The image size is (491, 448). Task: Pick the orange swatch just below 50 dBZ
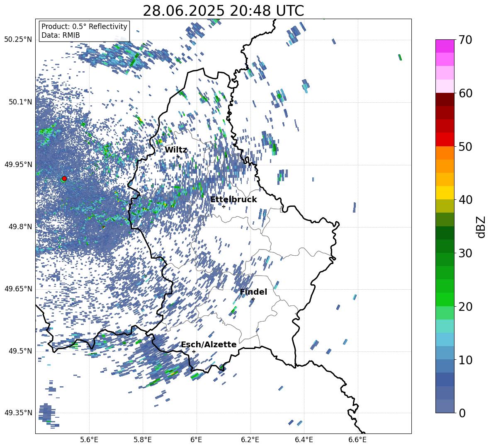pos(445,153)
